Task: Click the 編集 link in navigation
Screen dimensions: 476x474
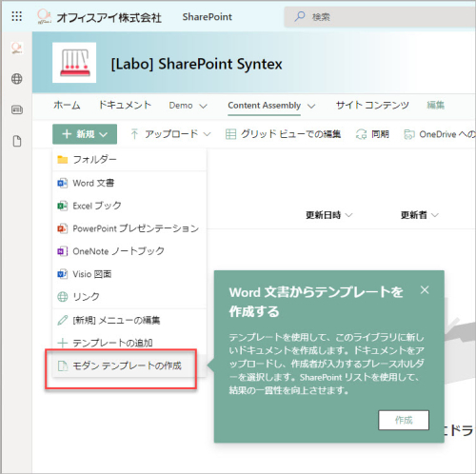Action: tap(435, 105)
